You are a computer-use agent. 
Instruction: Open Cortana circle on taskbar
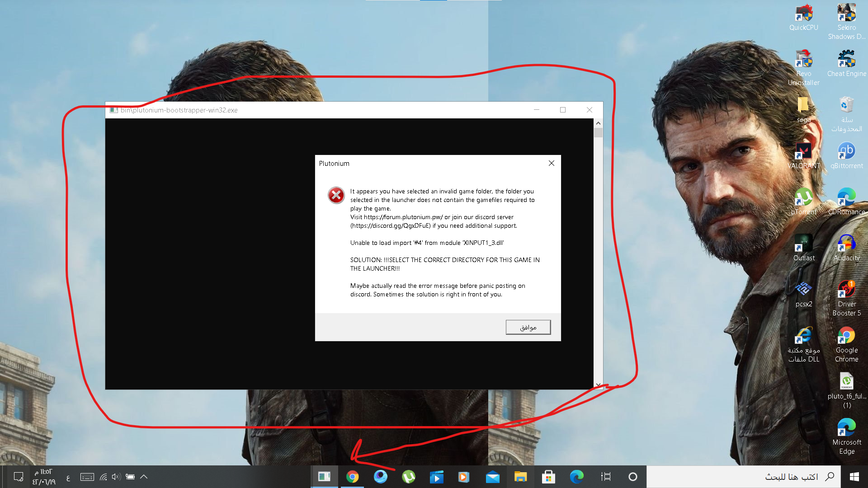[x=633, y=477]
